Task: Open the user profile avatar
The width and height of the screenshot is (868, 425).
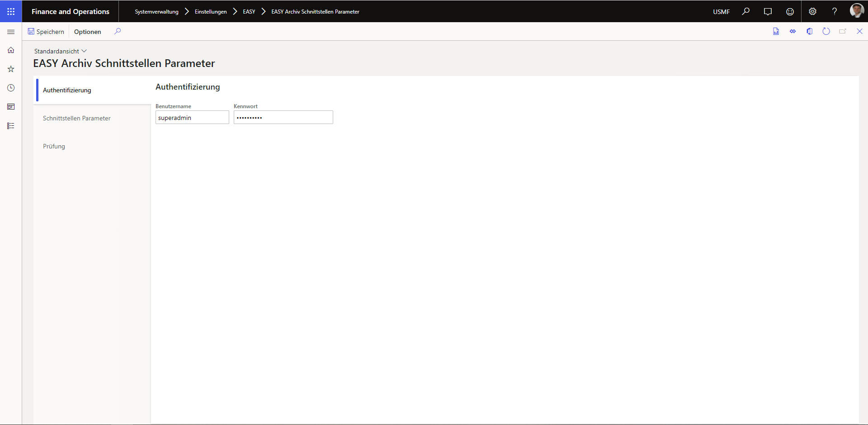Action: click(x=857, y=10)
